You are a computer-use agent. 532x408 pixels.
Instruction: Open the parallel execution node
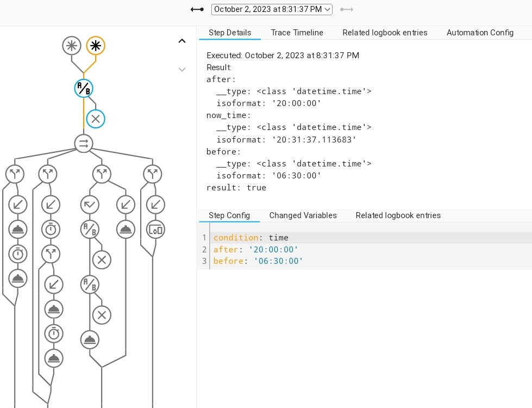(83, 144)
